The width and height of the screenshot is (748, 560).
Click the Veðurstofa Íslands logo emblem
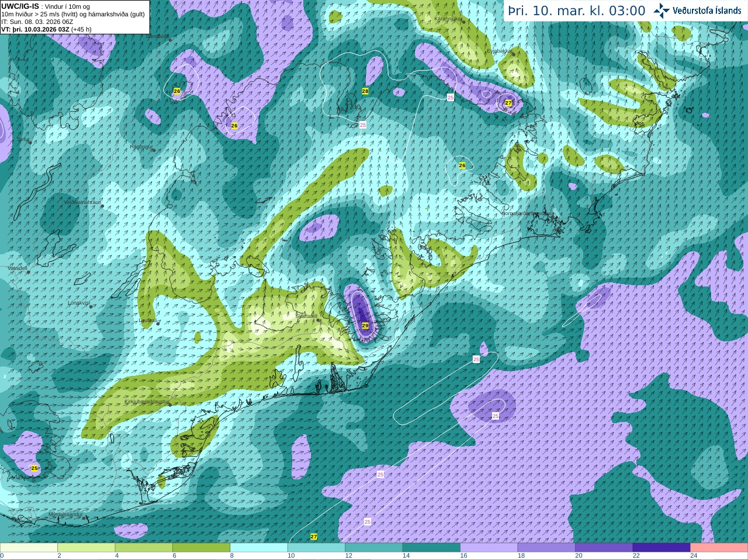click(662, 11)
